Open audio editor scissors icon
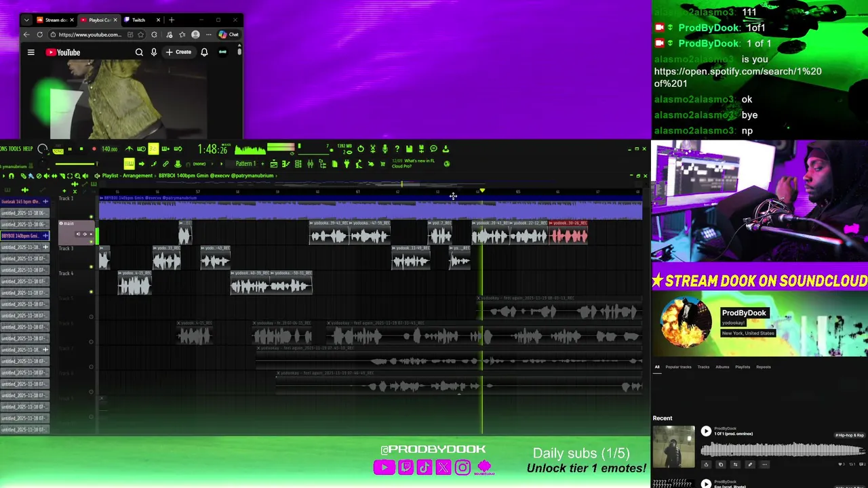 pyautogui.click(x=373, y=149)
